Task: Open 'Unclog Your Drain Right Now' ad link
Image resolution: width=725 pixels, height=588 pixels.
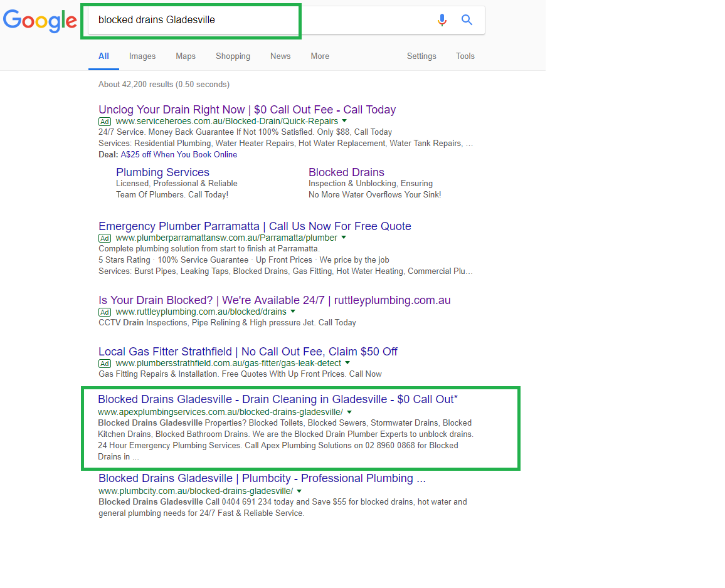Action: click(x=247, y=110)
